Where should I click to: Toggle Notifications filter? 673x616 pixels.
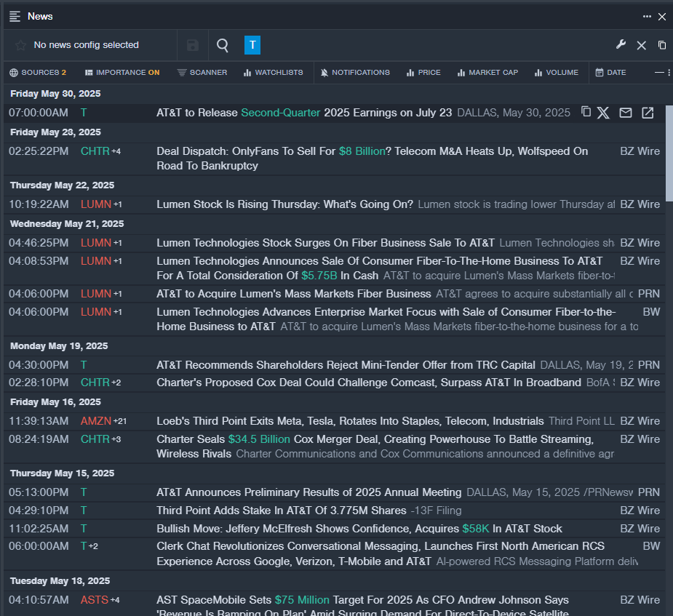point(355,73)
